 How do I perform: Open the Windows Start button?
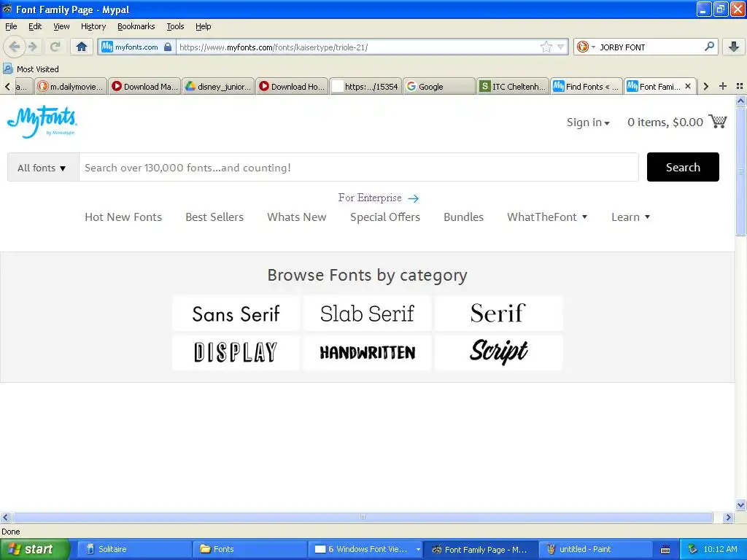(x=34, y=549)
